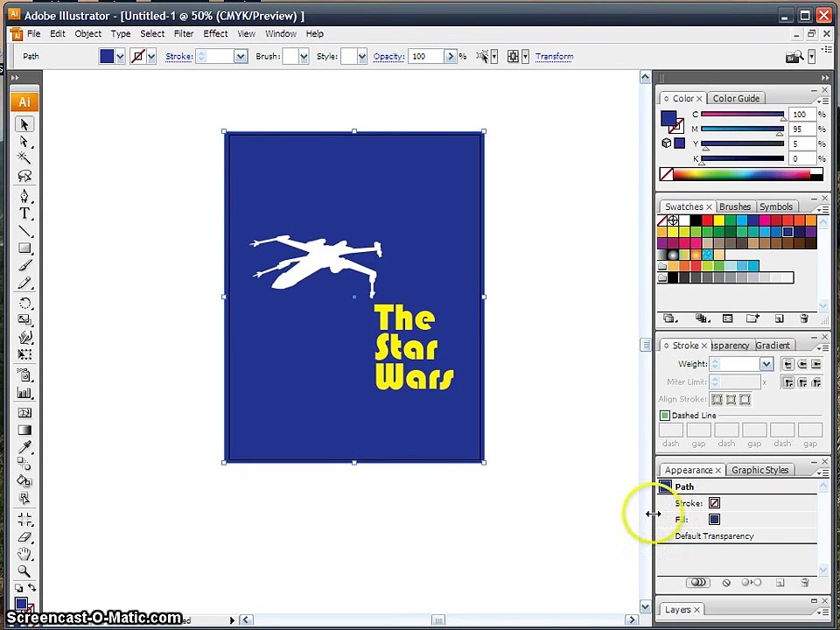Select the Hand tool
This screenshot has height=630, width=840.
pyautogui.click(x=24, y=554)
